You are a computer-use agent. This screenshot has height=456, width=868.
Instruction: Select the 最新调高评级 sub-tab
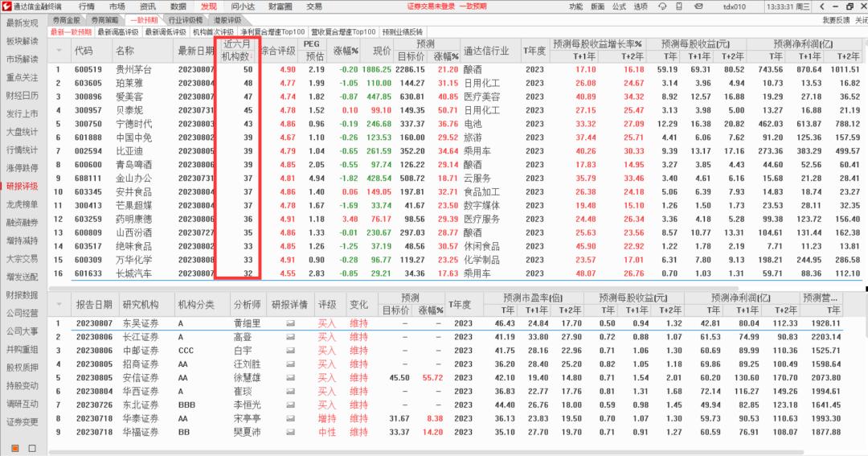coord(118,32)
